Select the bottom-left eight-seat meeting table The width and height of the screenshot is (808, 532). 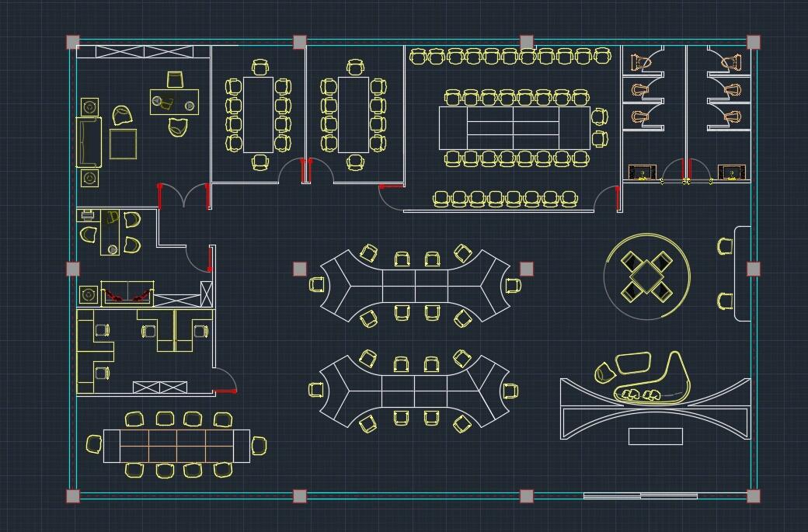pos(177,446)
